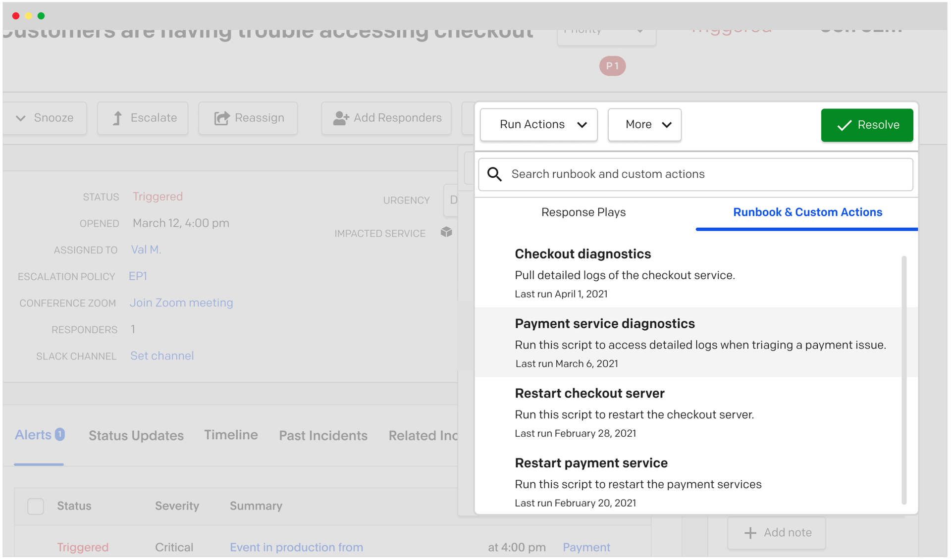
Task: Run the Payment service diagnostics action
Action: click(604, 324)
